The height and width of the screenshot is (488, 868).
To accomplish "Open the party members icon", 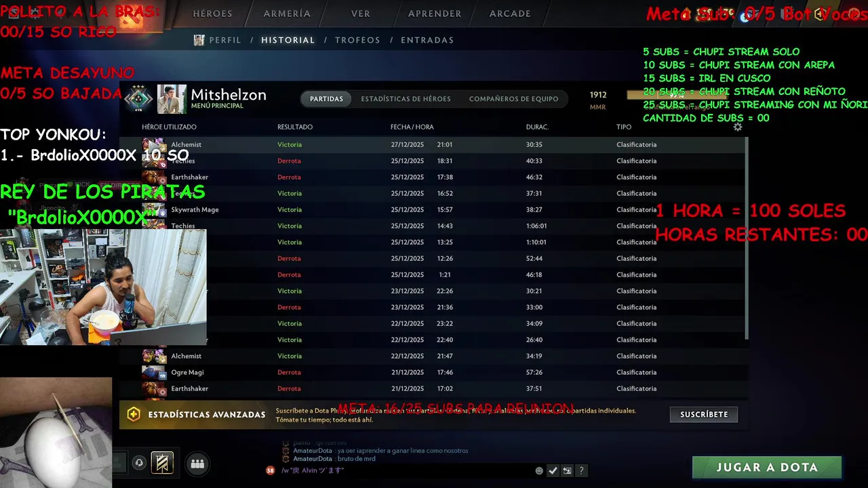I will click(x=197, y=464).
